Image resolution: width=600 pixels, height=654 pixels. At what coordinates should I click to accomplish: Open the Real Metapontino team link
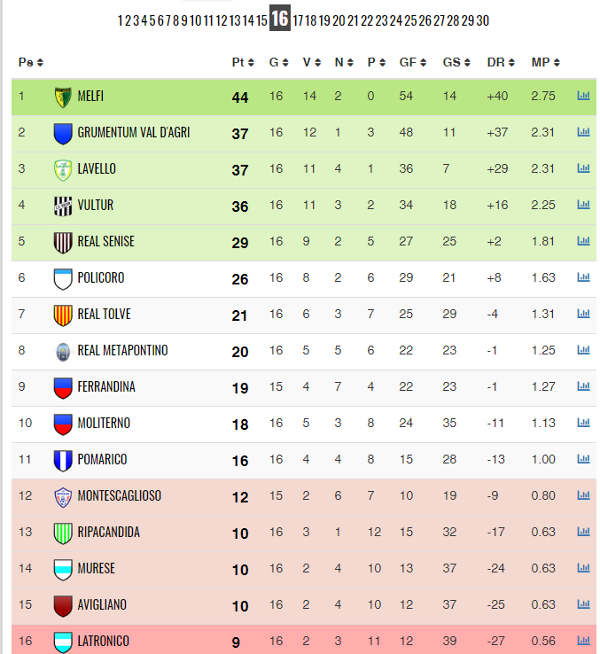point(123,350)
